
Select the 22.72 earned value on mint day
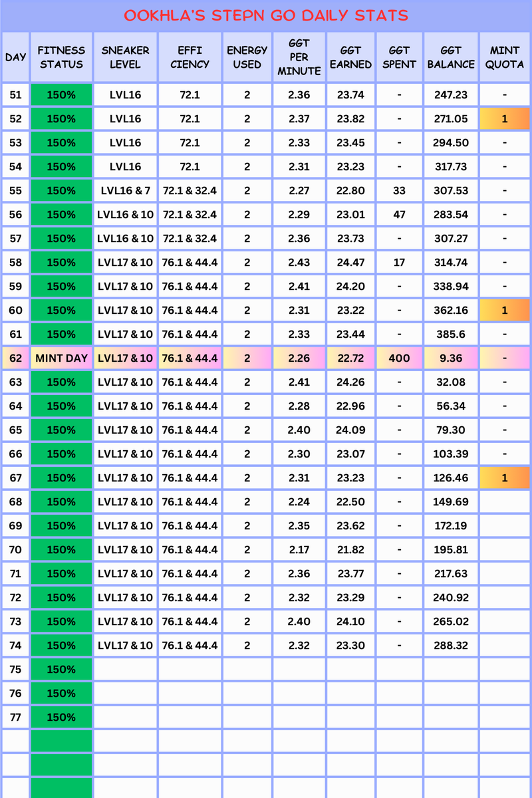click(350, 358)
